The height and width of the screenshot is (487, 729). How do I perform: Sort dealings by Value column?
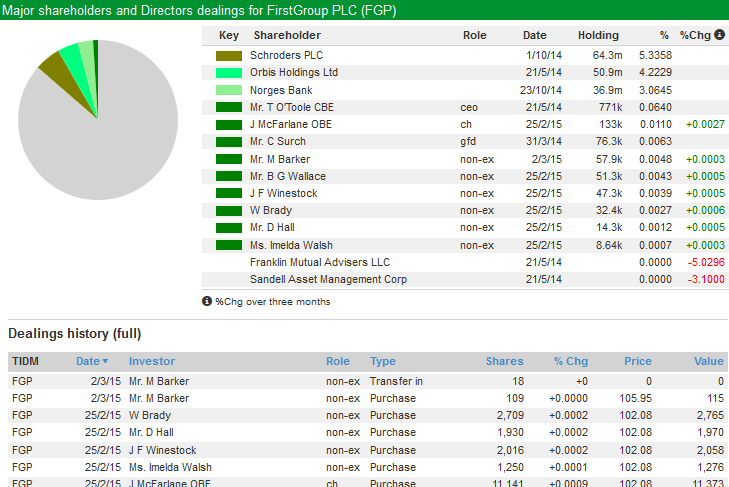pos(709,361)
